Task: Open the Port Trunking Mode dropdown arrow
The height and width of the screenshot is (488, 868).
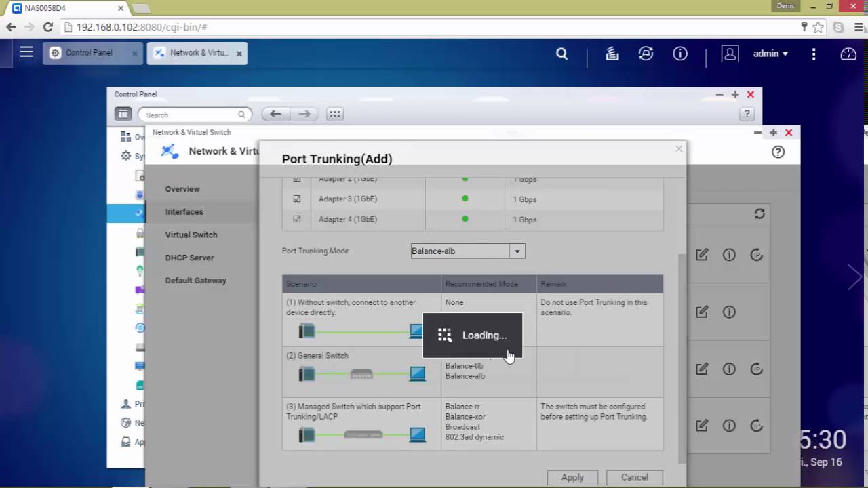Action: click(517, 251)
